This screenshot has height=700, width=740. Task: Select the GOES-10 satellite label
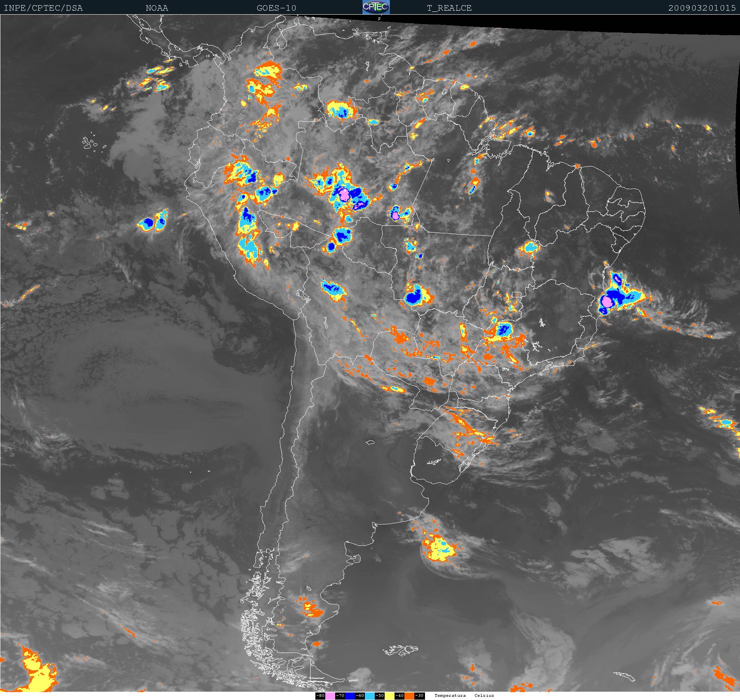click(x=276, y=8)
